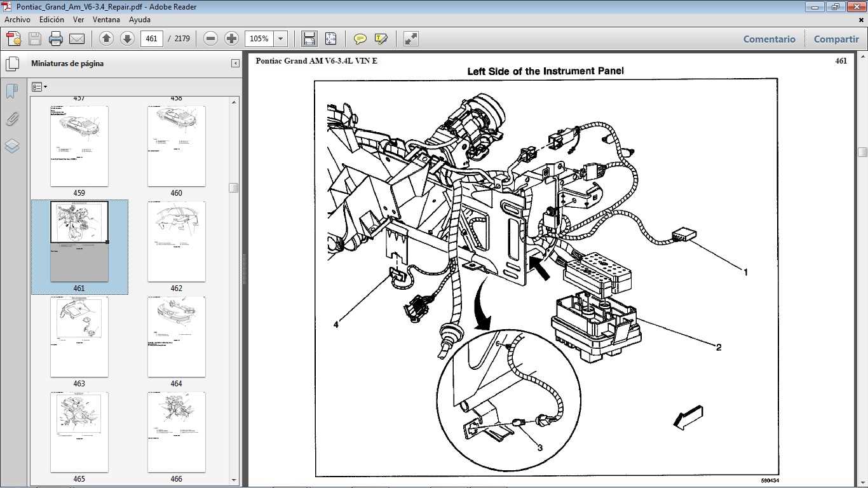This screenshot has width=868, height=488.
Task: Print the document with printer icon
Action: click(56, 39)
